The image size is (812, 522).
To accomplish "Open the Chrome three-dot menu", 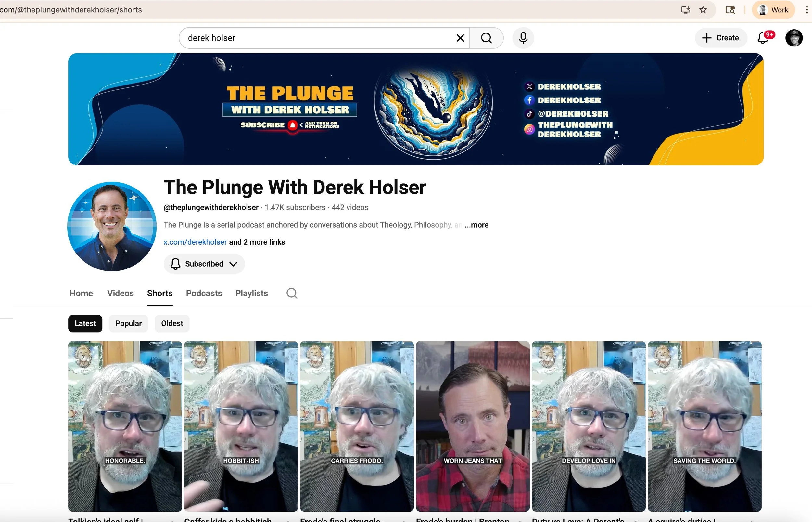I will pyautogui.click(x=807, y=10).
